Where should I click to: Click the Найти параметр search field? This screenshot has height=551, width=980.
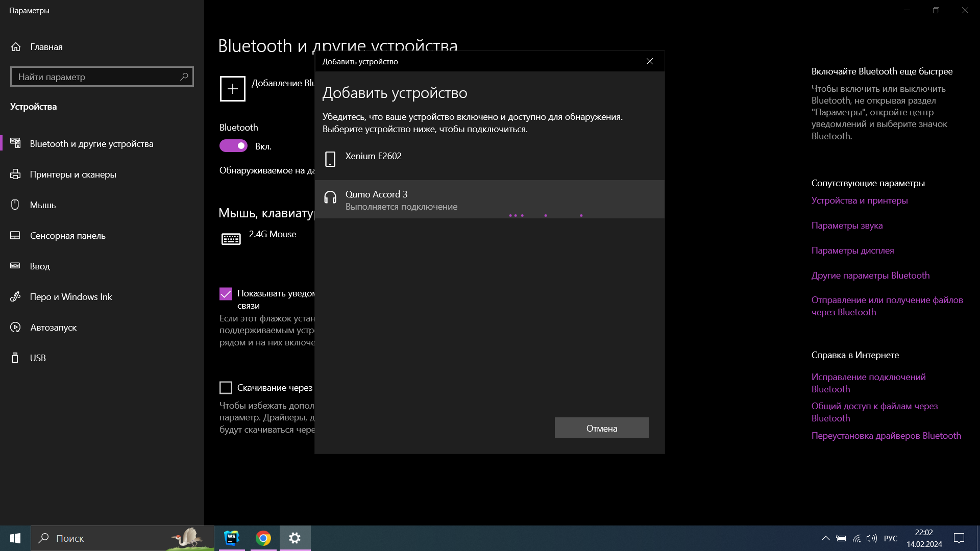coord(102,77)
